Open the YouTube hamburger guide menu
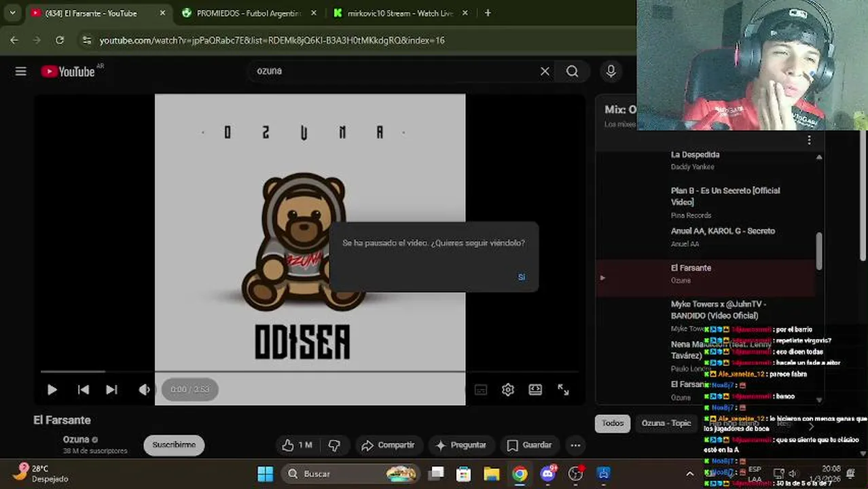The image size is (868, 489). [x=21, y=71]
